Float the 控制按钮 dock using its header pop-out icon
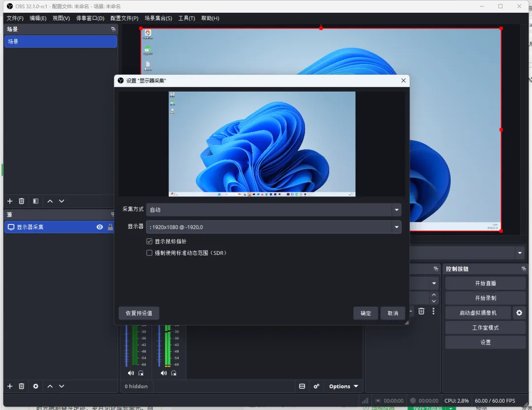 click(x=524, y=269)
